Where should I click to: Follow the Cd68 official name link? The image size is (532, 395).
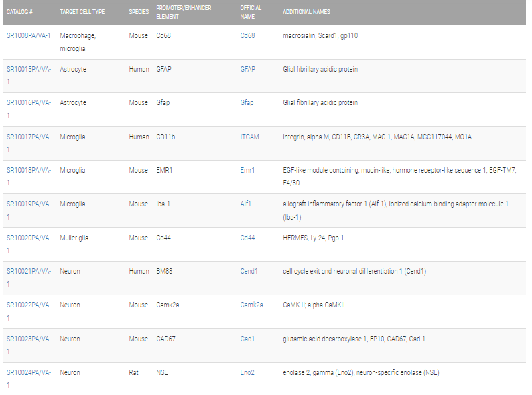click(x=247, y=35)
